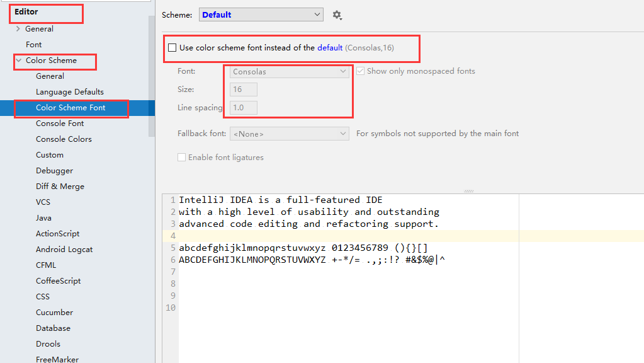Open CFML color settings

click(46, 265)
